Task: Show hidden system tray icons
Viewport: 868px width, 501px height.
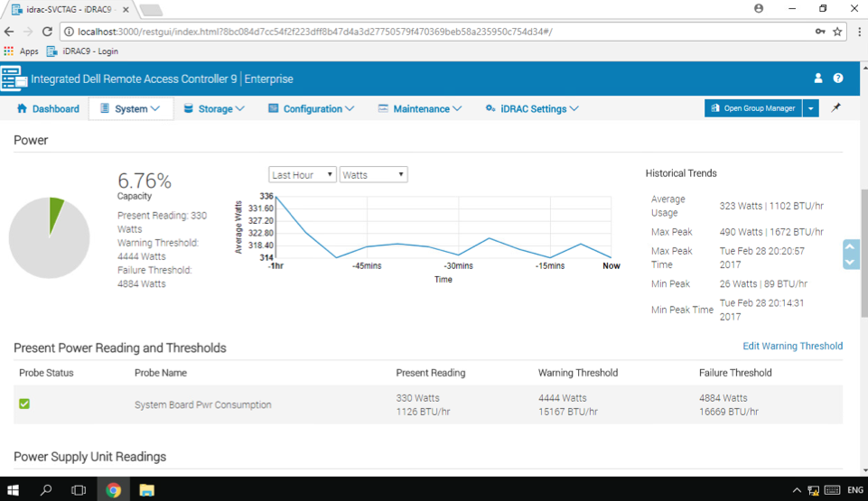Action: click(797, 490)
